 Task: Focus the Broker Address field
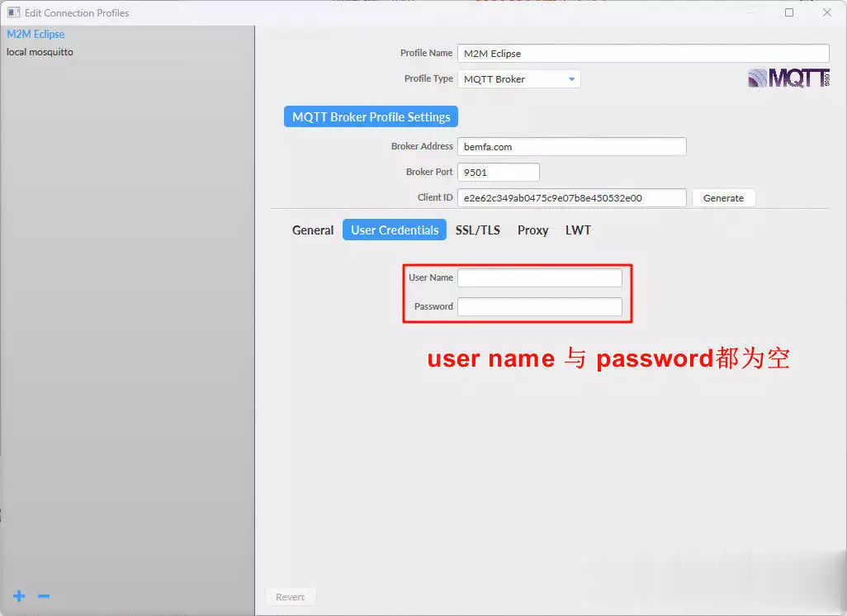tap(572, 146)
